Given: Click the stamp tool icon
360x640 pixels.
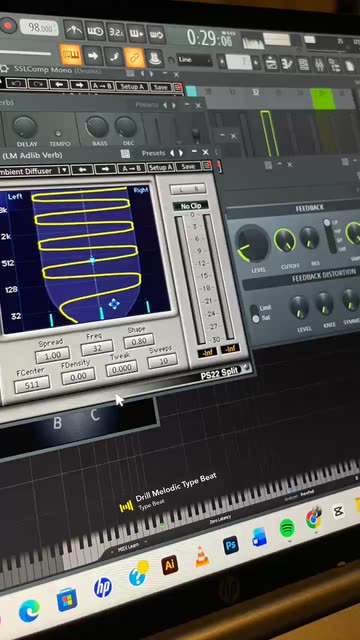Looking at the screenshot, I should click(x=155, y=58).
